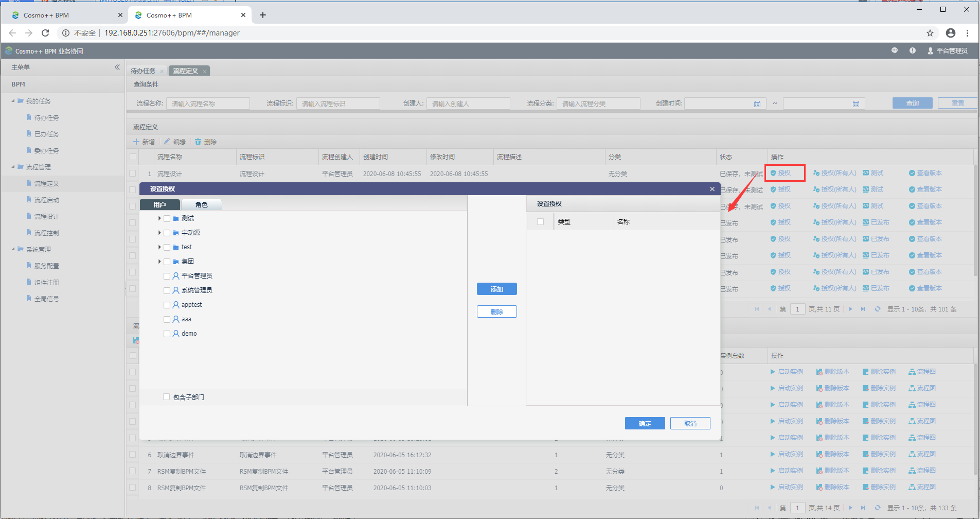
Task: Click the 流程名称 input field
Action: point(208,103)
